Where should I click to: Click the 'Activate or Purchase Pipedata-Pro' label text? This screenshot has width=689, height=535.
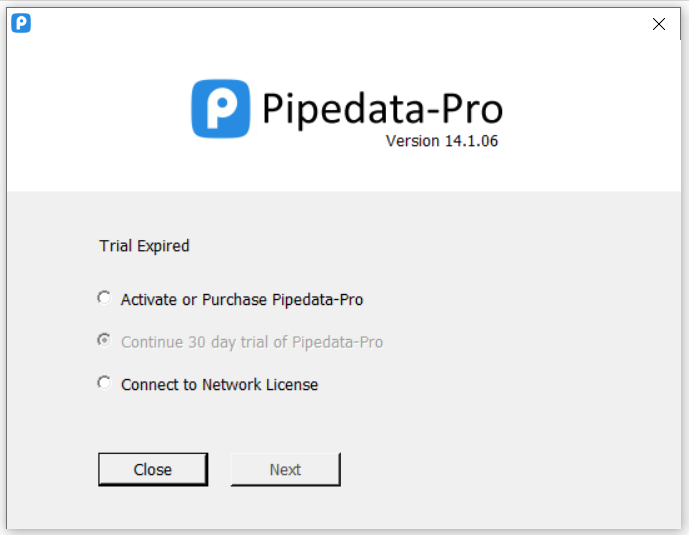coord(241,299)
